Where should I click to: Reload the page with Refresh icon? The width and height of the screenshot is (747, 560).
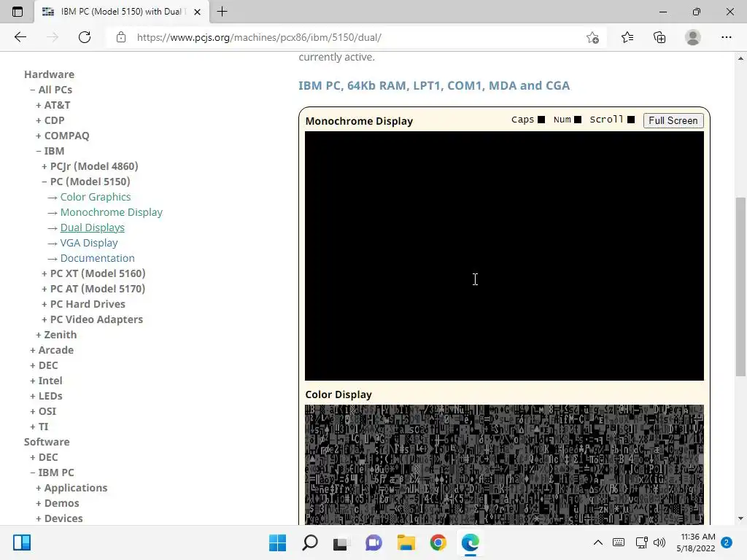[85, 37]
